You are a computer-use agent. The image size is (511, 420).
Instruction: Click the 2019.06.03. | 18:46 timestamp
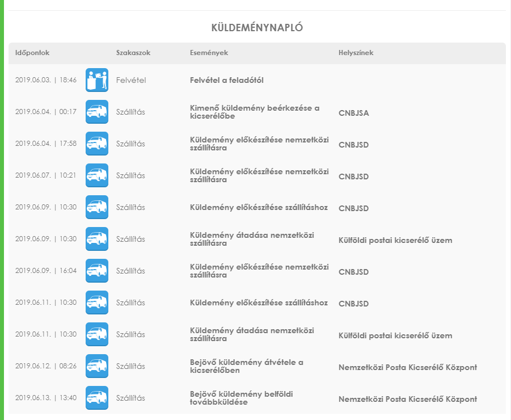[x=45, y=80]
